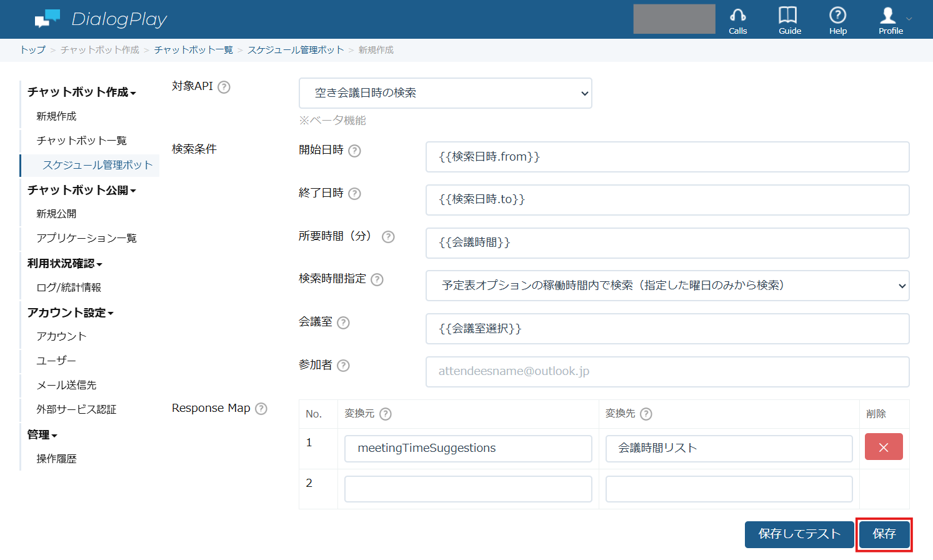Open the 対象API dropdown

[x=446, y=93]
